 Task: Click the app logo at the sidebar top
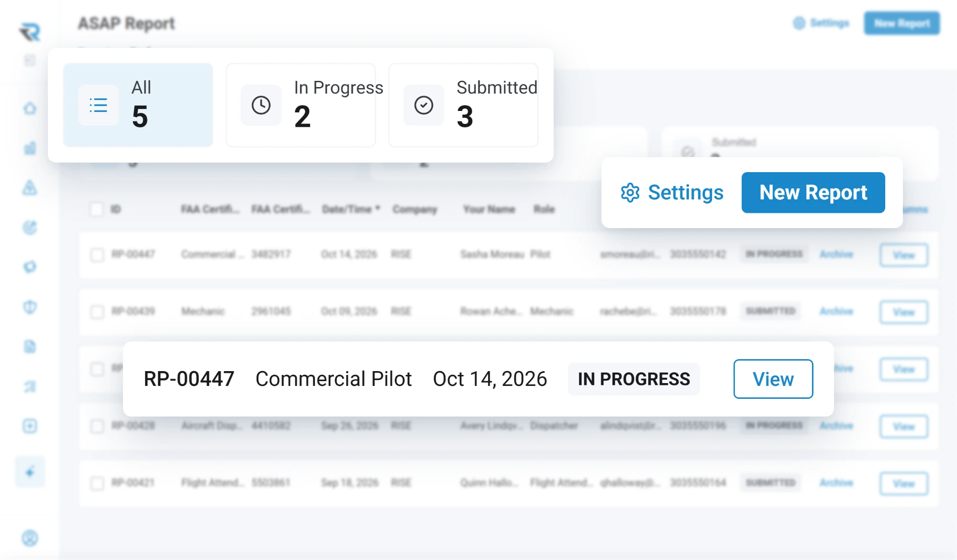pyautogui.click(x=30, y=32)
